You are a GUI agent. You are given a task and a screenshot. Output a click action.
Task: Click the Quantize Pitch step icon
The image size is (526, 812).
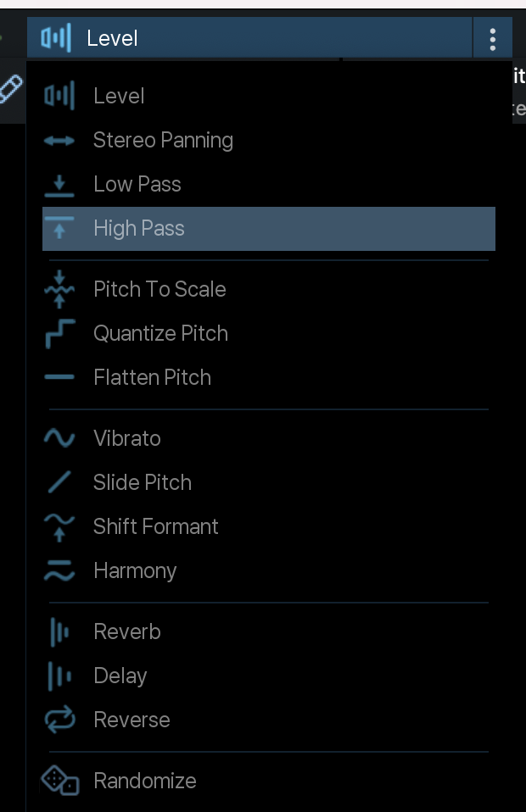tap(59, 333)
